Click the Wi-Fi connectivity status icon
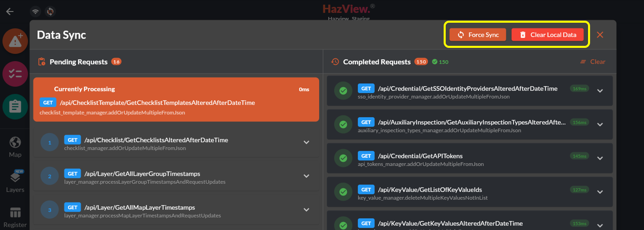This screenshot has height=230, width=644. tap(36, 11)
